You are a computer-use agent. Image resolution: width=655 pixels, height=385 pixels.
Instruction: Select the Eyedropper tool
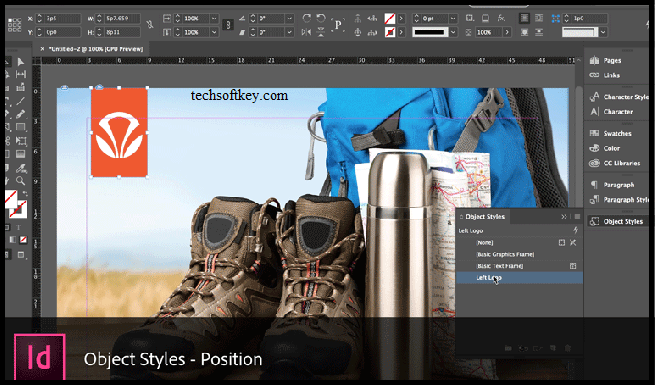(x=20, y=168)
